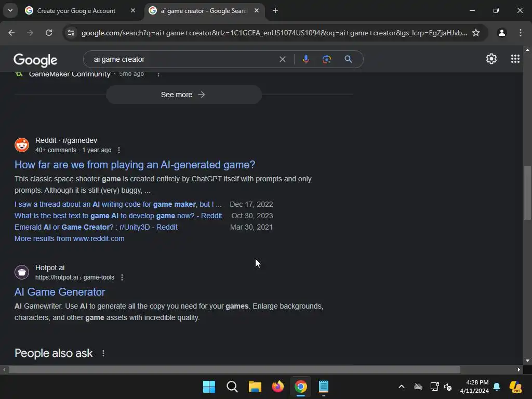Open the PRE app icon in tray
532x399 pixels.
click(516, 387)
